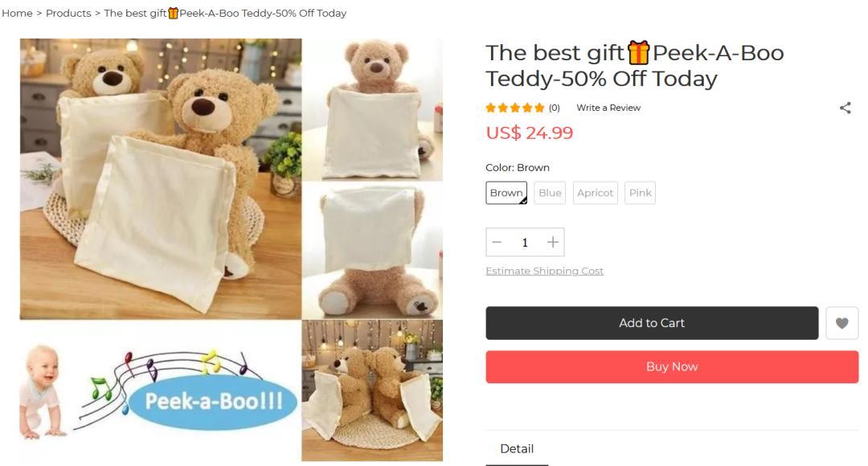
Task: Select the Brown color option
Action: [506, 193]
